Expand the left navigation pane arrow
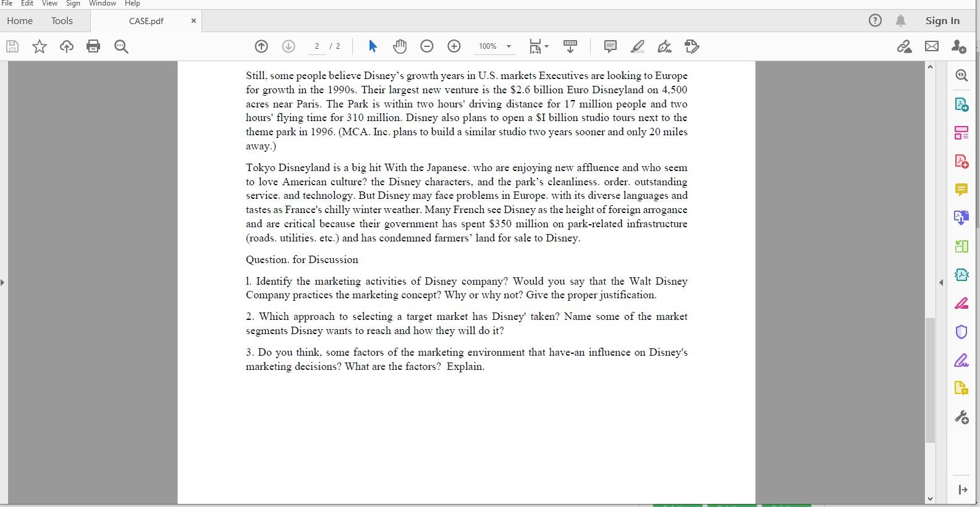The width and height of the screenshot is (980, 507). (2, 282)
